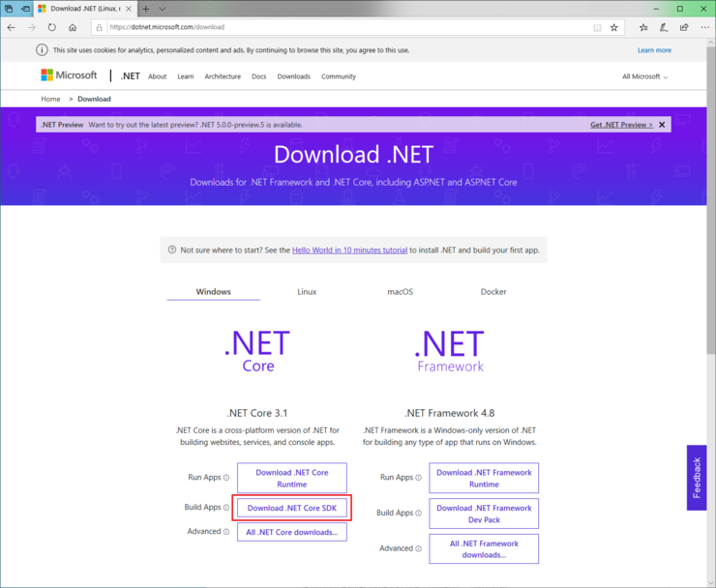
Task: Open the Learn menu item
Action: (x=186, y=76)
